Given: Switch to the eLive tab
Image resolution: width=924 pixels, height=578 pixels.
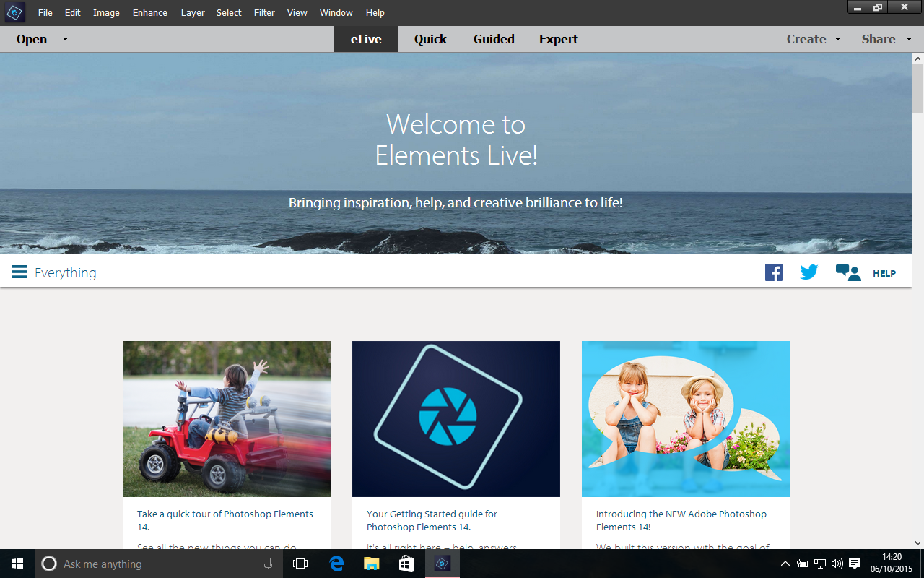Looking at the screenshot, I should point(366,39).
